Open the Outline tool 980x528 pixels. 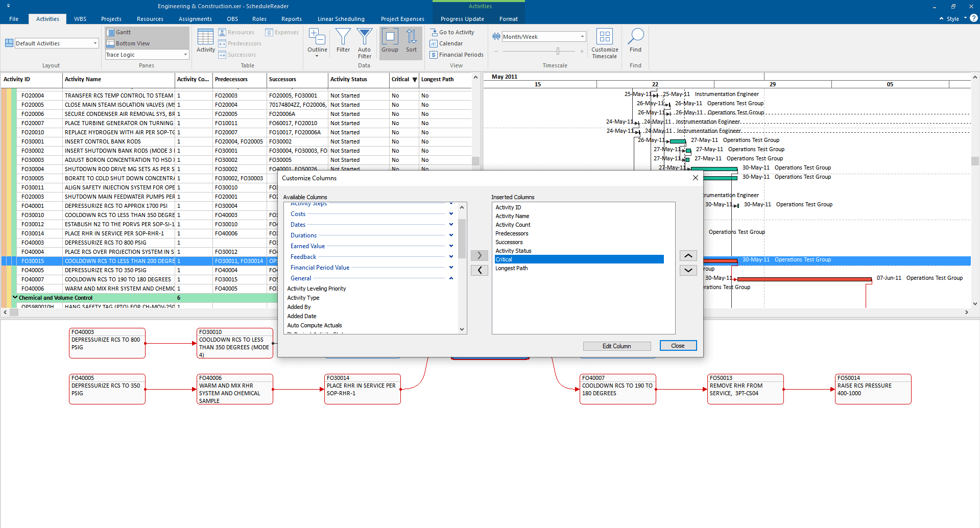coord(317,42)
